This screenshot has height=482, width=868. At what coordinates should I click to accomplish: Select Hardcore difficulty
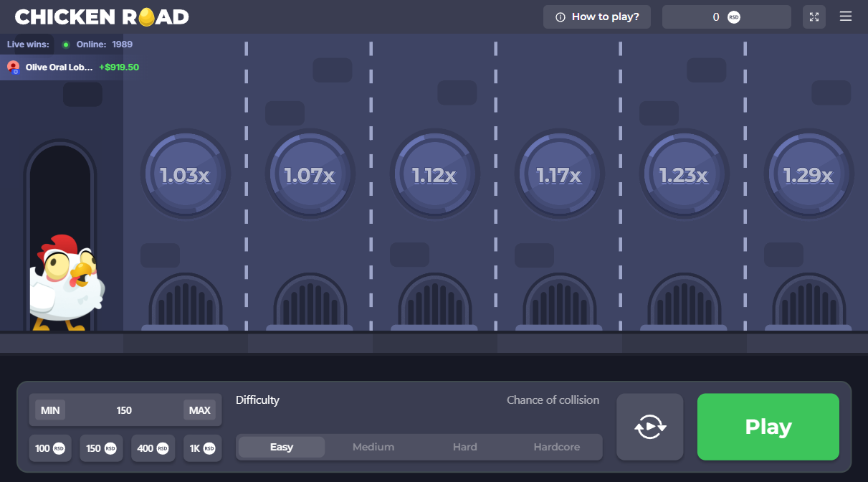click(557, 447)
